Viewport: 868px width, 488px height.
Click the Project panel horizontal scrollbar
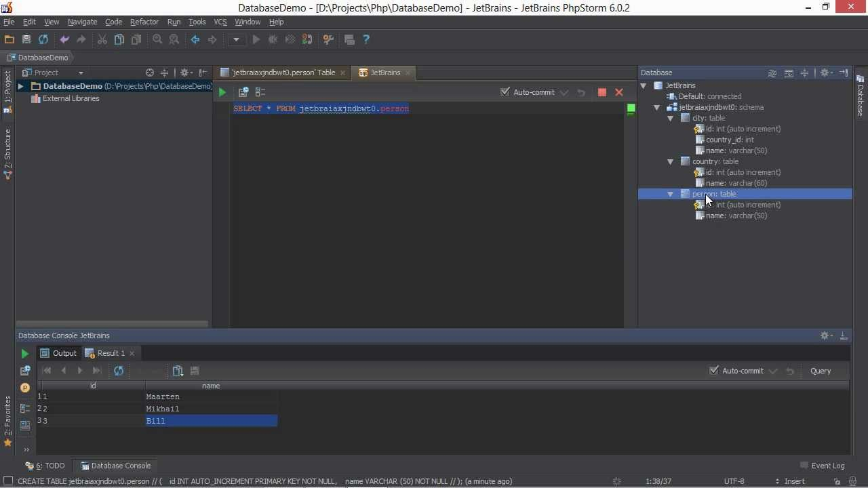[x=112, y=324]
